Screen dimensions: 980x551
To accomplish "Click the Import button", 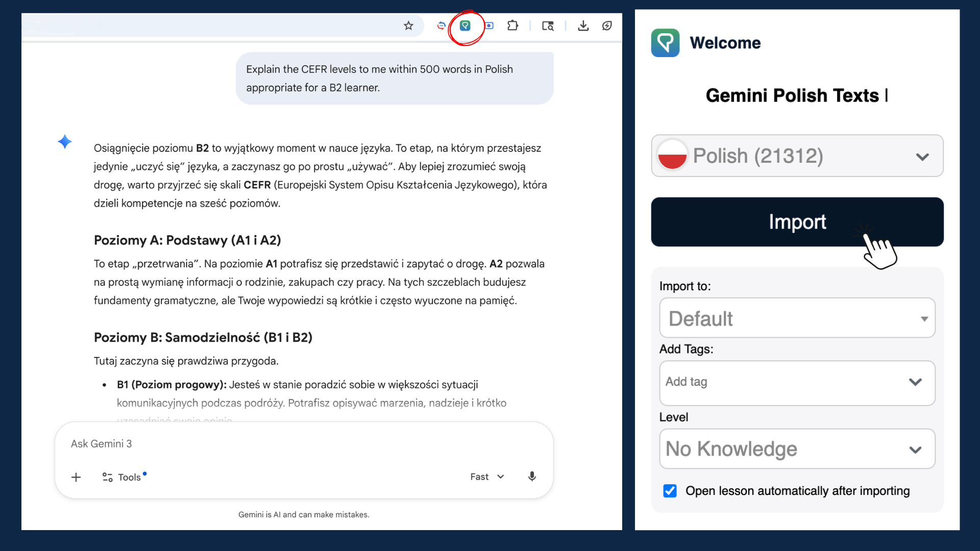I will point(797,222).
